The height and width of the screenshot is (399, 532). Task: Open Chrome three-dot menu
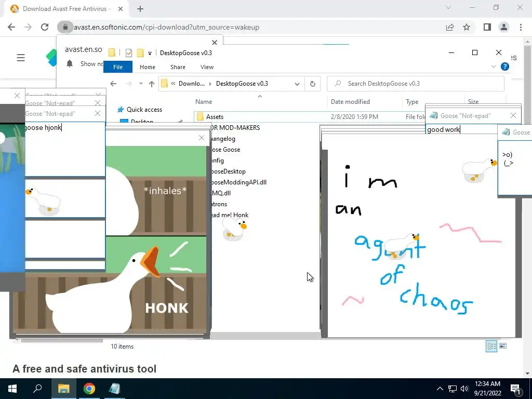[521, 27]
